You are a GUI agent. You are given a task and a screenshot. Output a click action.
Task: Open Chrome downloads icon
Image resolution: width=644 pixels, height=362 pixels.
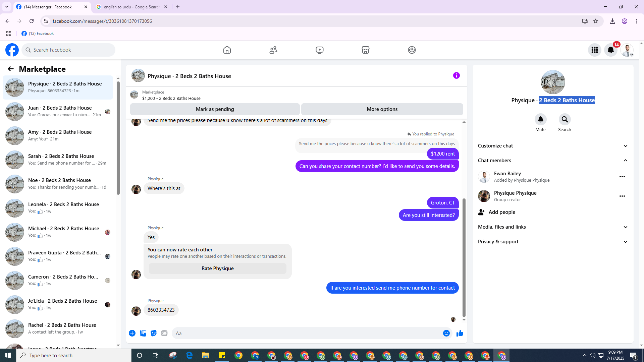(x=612, y=21)
